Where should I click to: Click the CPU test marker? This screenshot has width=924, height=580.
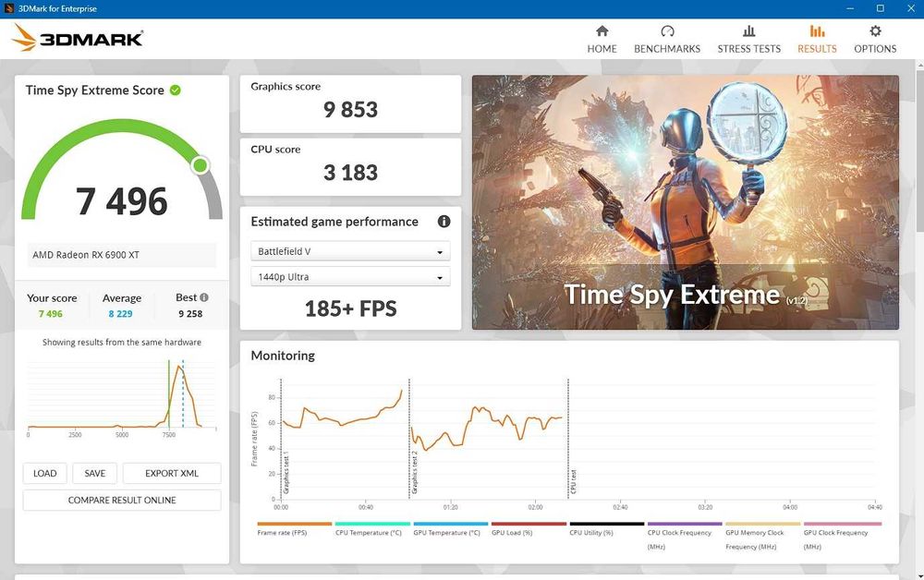click(574, 482)
